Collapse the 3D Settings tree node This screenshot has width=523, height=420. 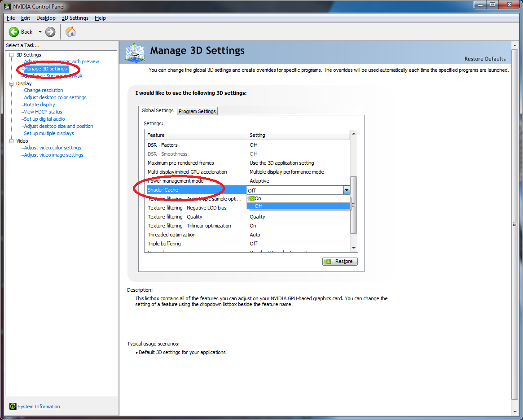pos(12,55)
